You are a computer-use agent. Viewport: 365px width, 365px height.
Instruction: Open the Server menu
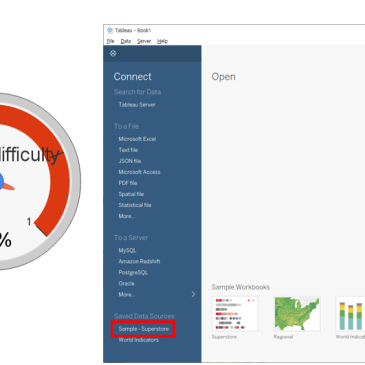144,41
